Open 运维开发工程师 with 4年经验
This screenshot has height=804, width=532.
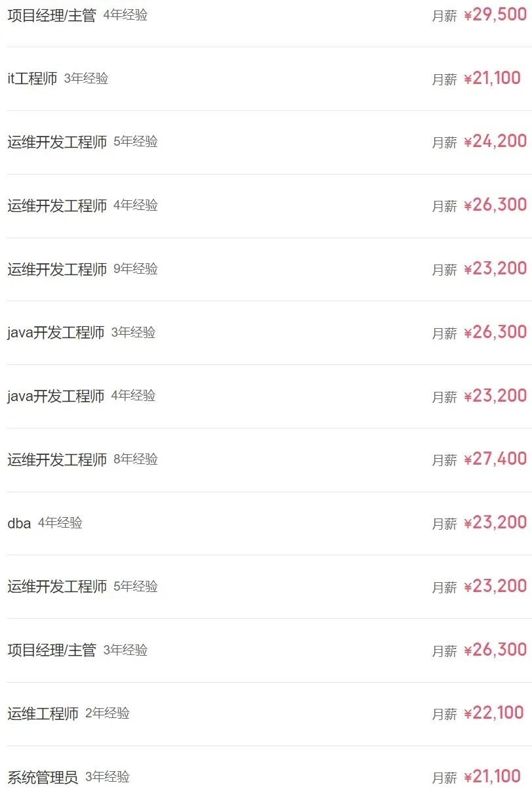click(x=57, y=205)
